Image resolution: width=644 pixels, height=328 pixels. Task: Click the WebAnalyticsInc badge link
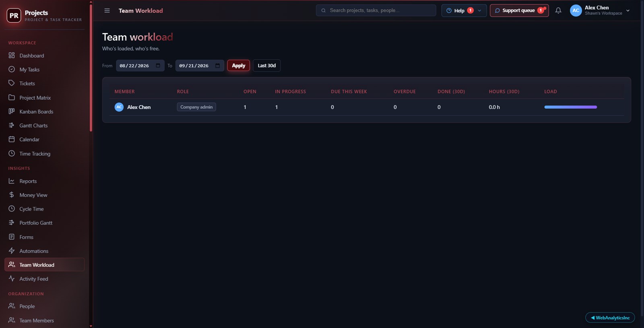tap(610, 318)
